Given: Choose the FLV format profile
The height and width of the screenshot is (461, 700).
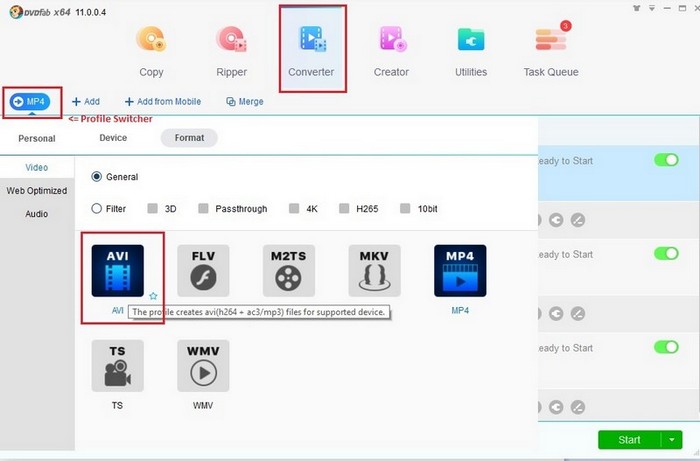Looking at the screenshot, I should point(203,271).
